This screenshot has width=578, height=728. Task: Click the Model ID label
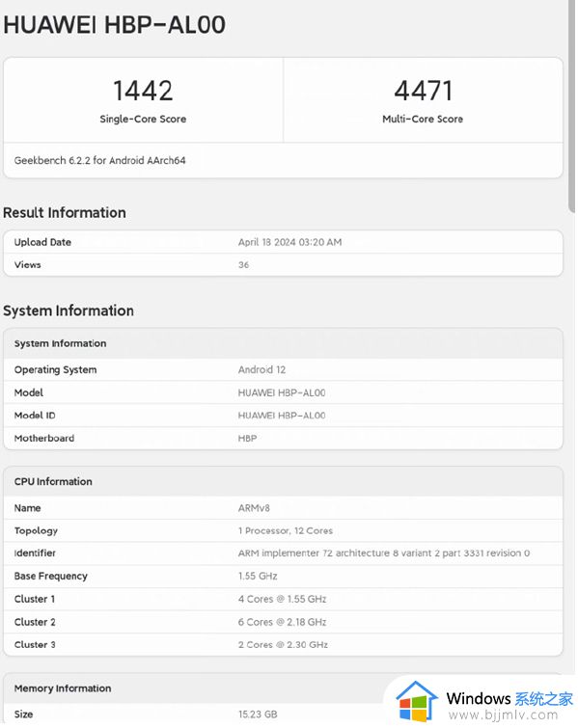[35, 416]
